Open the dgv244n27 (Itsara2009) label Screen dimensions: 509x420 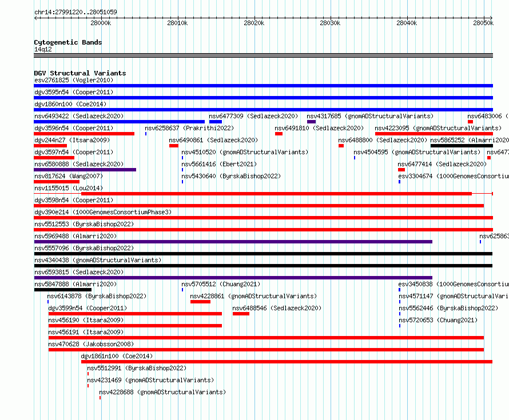pyautogui.click(x=72, y=140)
